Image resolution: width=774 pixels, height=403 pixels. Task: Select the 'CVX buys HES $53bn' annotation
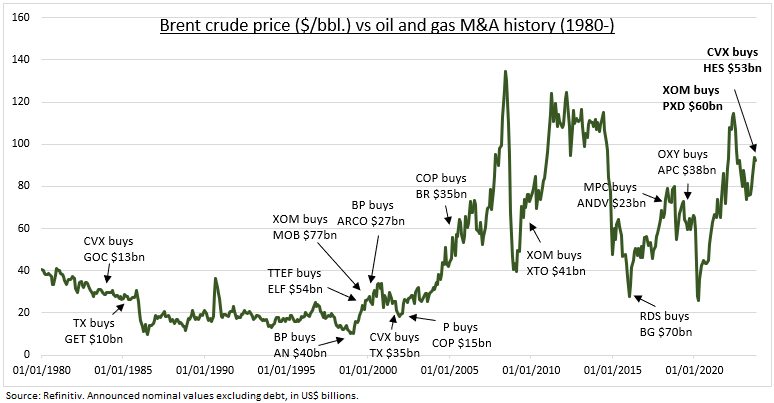click(x=733, y=60)
